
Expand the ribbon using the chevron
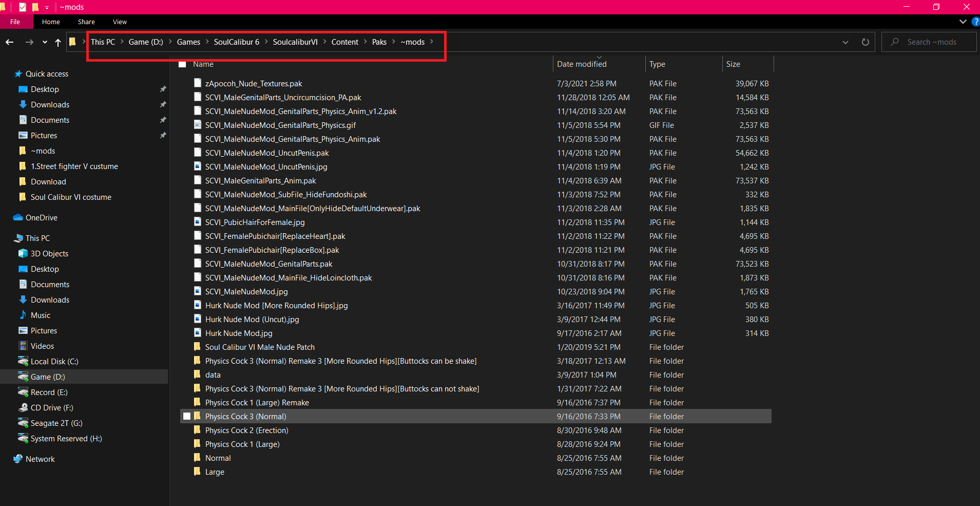point(963,22)
